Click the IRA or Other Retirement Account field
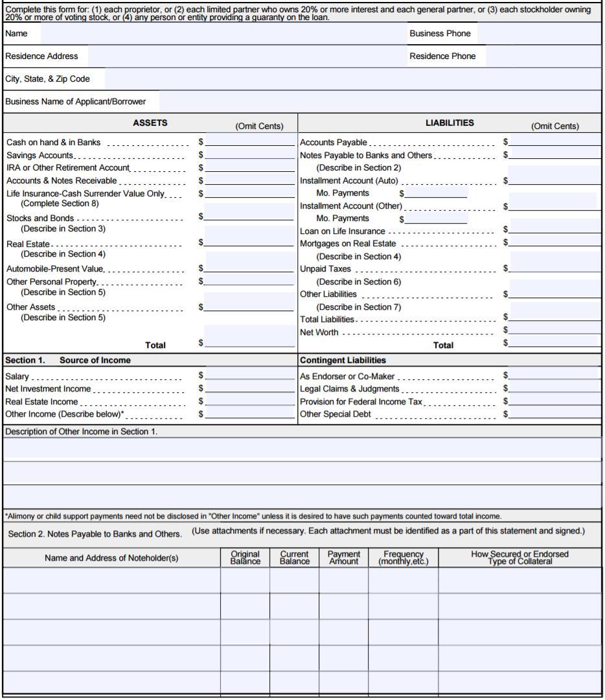605x700 pixels. tap(249, 167)
